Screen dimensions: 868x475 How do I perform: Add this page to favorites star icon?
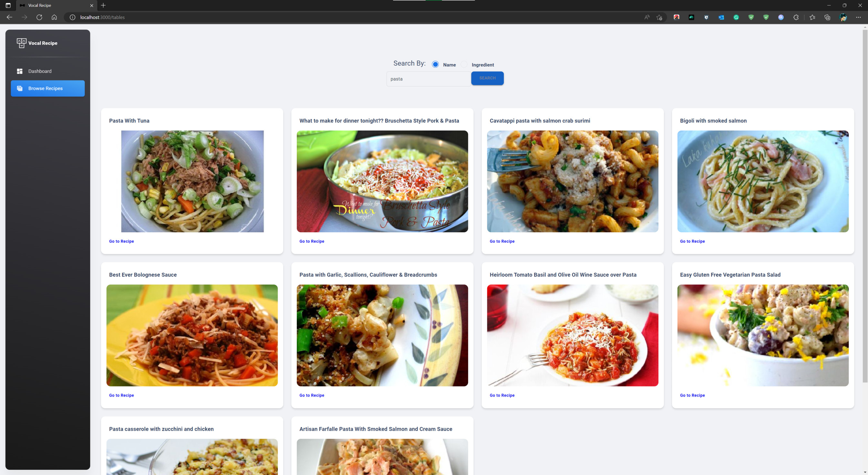tap(659, 17)
